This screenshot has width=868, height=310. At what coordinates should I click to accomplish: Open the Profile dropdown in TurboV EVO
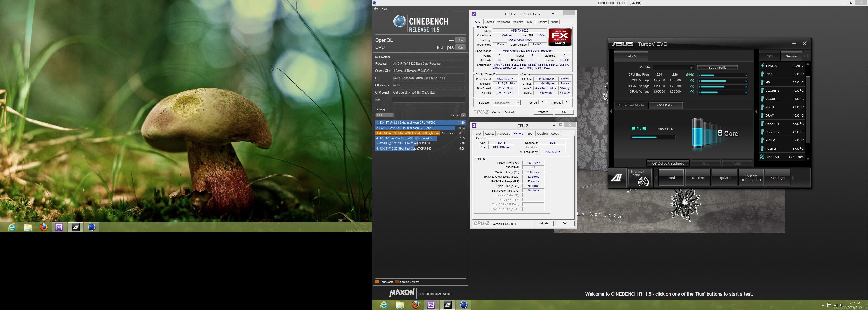673,67
